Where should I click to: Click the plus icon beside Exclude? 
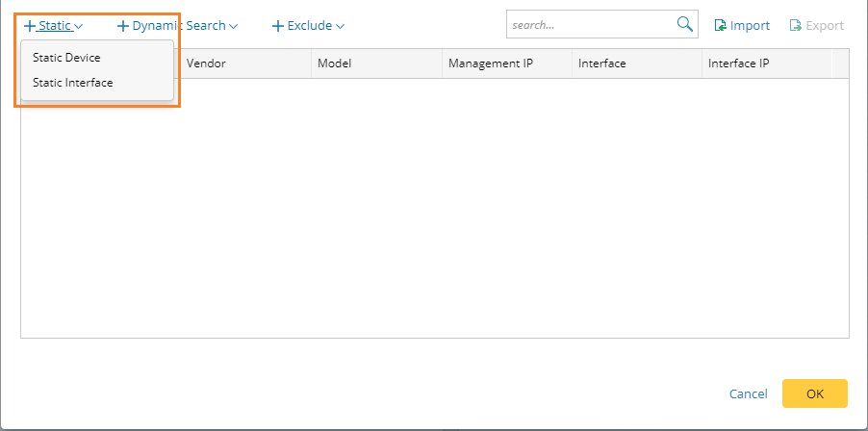click(x=278, y=26)
